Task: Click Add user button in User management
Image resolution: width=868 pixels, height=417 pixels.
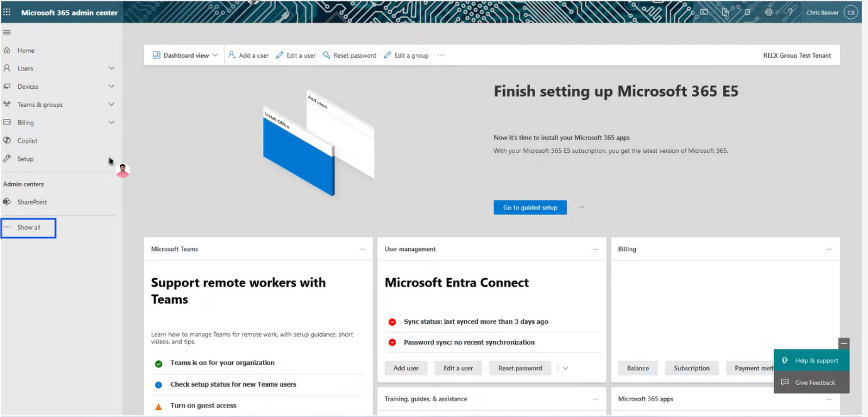Action: pyautogui.click(x=406, y=368)
